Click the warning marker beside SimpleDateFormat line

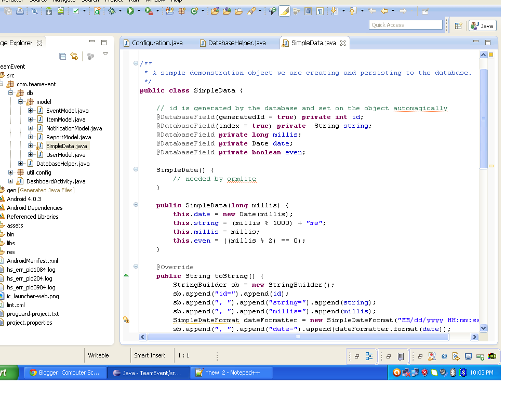[x=126, y=320]
